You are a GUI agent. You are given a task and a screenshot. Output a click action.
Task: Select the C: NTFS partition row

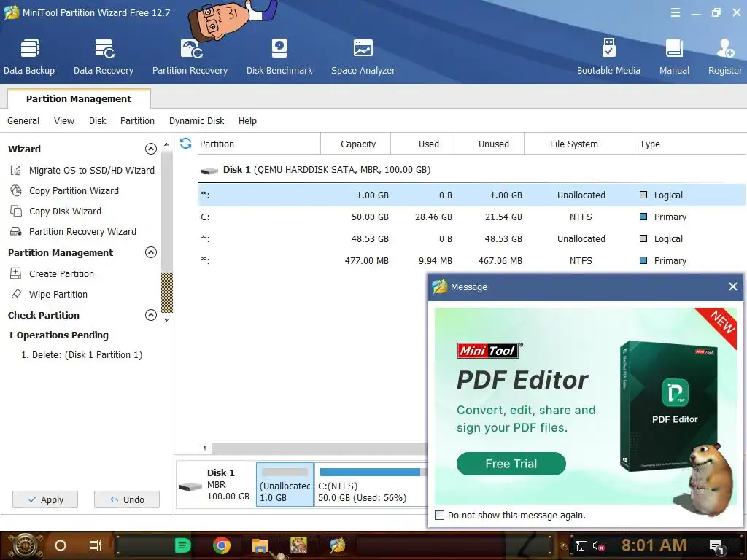pos(472,217)
